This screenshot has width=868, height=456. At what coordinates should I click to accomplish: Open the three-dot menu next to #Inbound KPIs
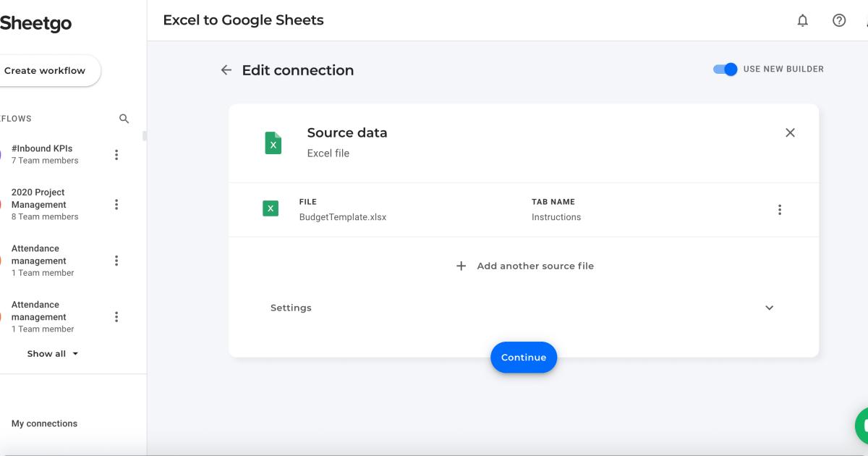point(116,154)
